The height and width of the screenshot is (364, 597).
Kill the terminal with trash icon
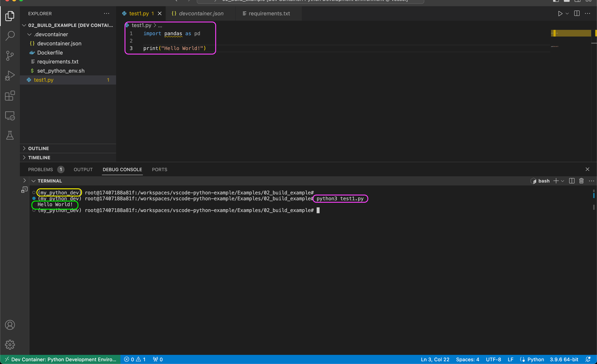click(x=581, y=181)
